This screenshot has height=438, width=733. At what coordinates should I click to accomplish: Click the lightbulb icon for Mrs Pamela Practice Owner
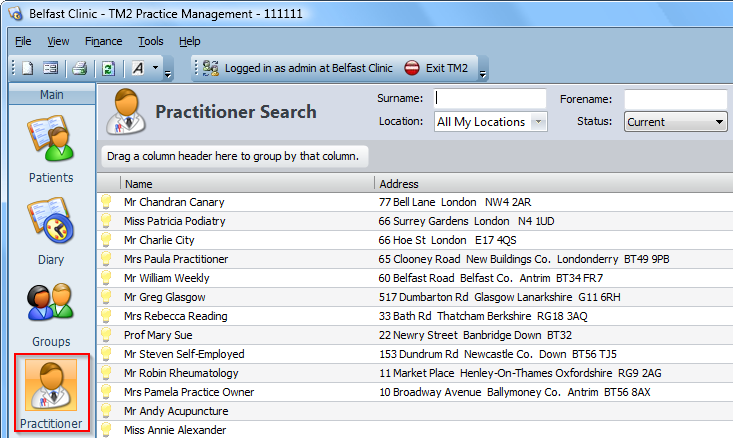106,392
